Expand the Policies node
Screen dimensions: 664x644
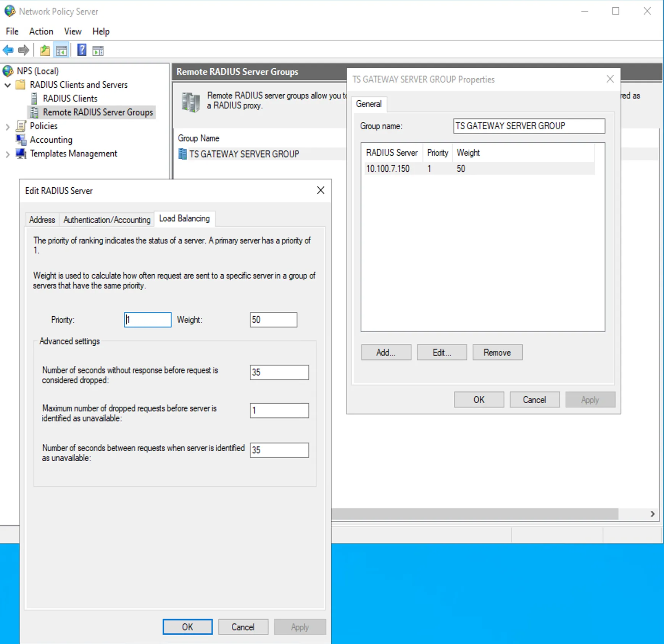tap(8, 126)
